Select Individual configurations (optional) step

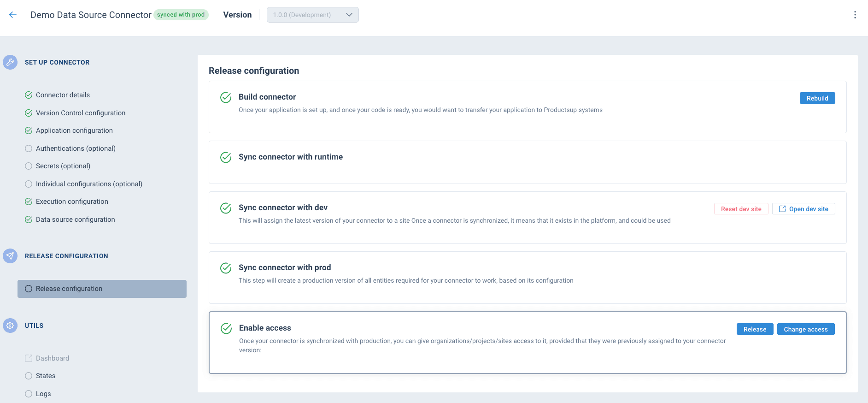[x=89, y=184]
